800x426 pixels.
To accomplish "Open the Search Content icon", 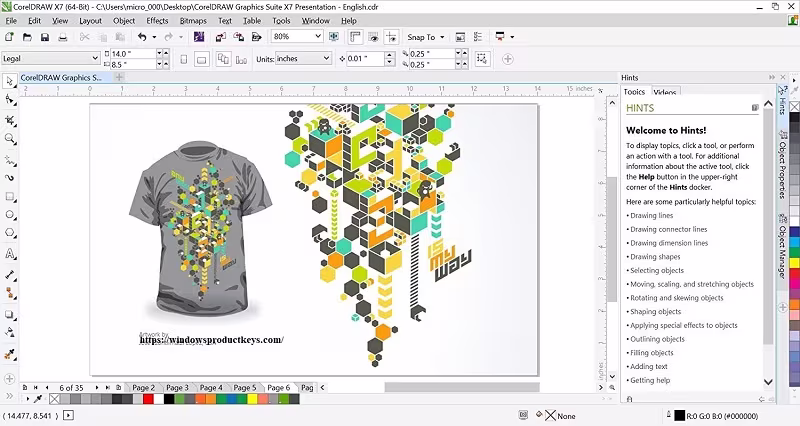I will point(199,37).
